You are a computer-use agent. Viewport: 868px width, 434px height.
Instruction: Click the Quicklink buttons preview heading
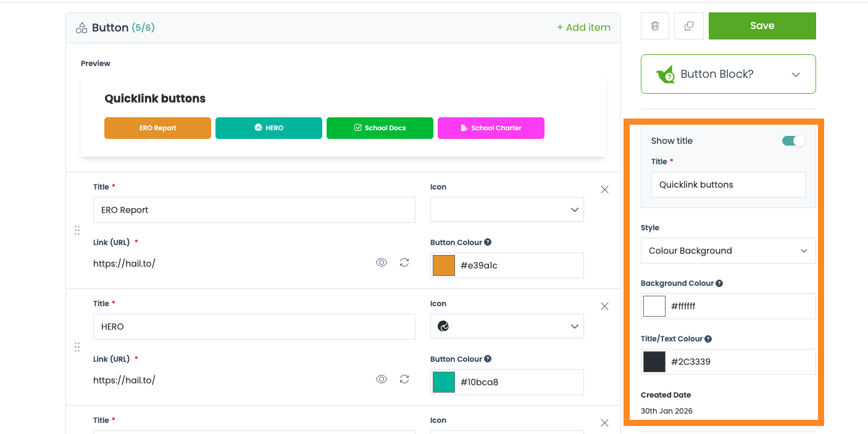tap(155, 99)
